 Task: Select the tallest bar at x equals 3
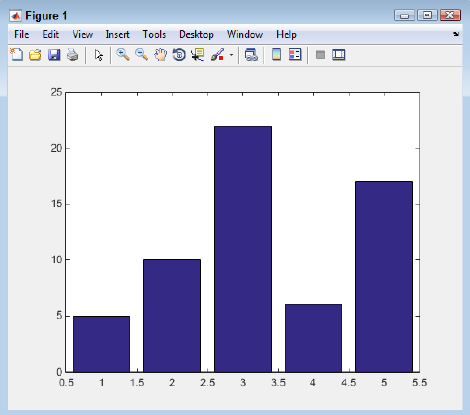click(x=243, y=249)
